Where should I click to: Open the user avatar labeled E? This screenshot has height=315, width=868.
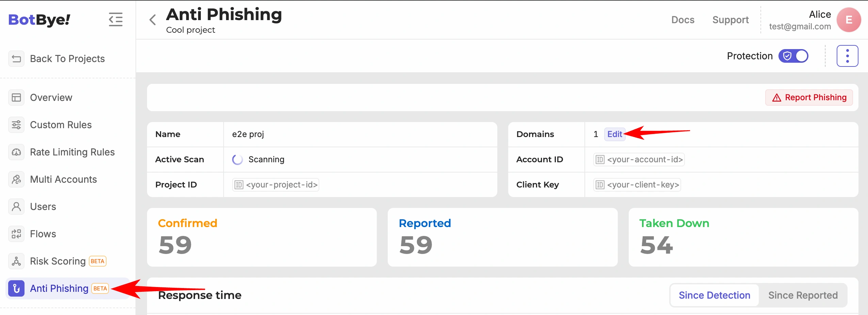pos(849,20)
